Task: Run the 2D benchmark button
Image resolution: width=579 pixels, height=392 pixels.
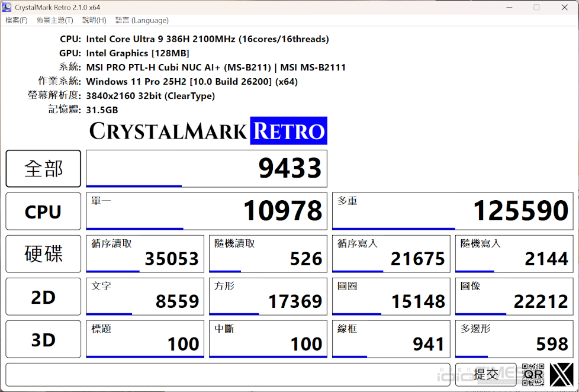Action: point(43,297)
